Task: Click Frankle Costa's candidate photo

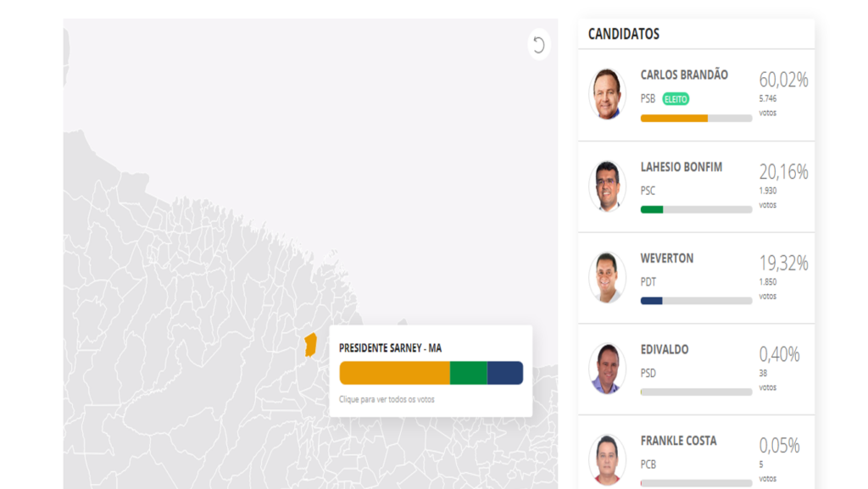Action: point(607,459)
